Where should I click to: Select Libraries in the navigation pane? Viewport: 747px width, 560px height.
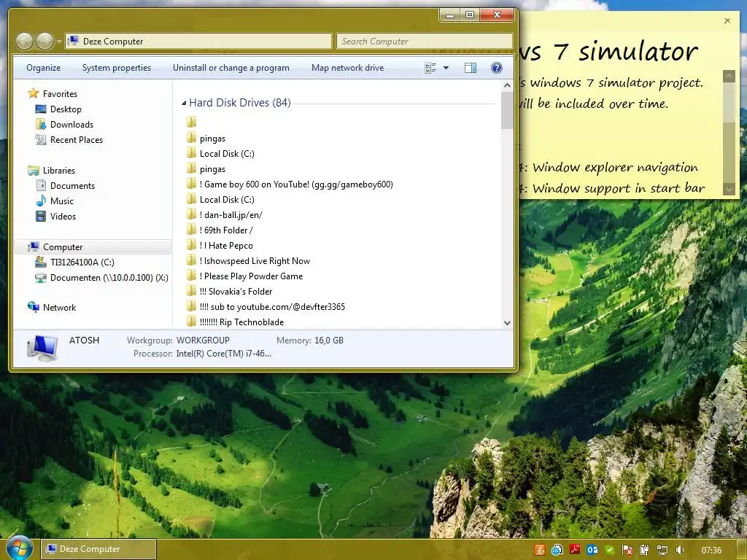pos(52,171)
